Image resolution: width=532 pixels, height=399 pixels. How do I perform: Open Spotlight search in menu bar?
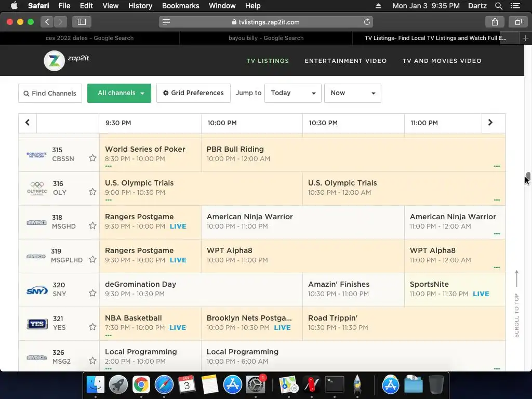(498, 6)
